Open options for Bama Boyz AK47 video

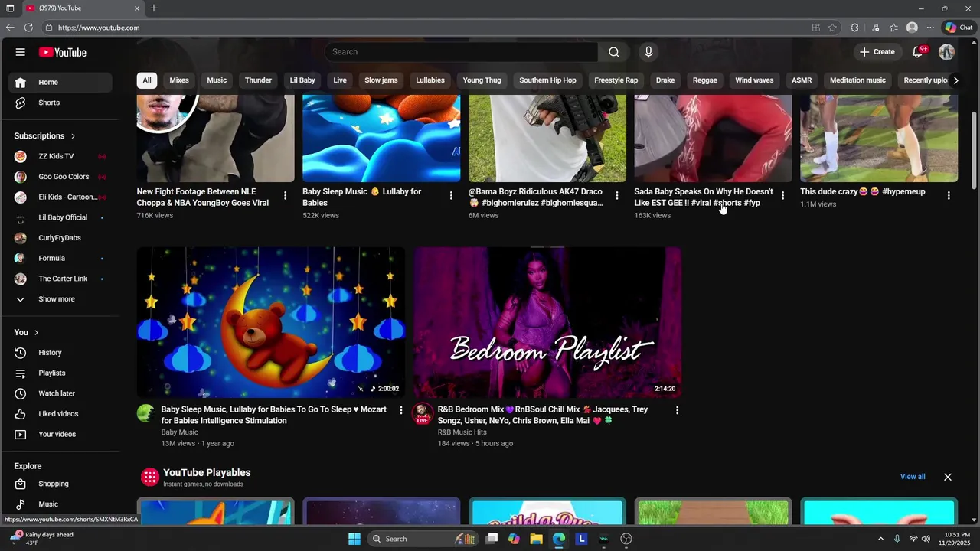point(617,196)
